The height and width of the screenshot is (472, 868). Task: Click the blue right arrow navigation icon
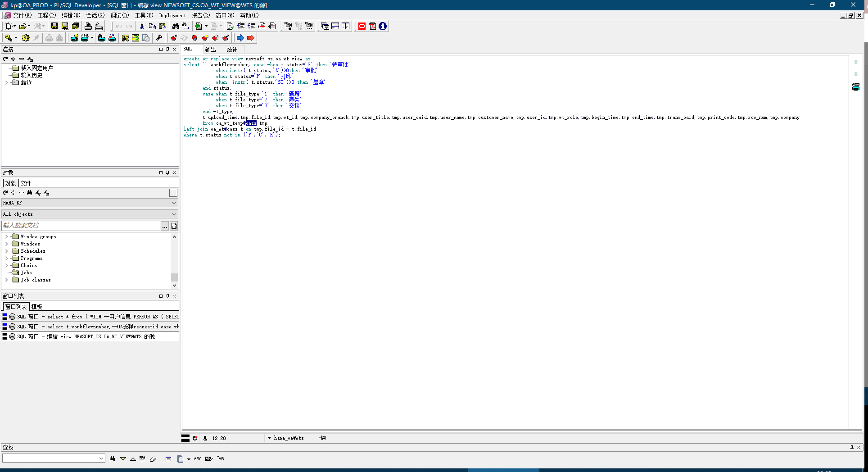(240, 38)
